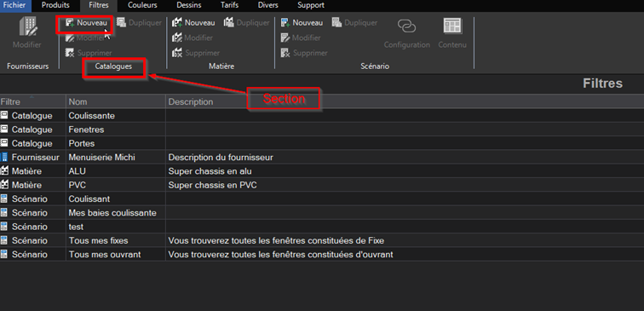Image resolution: width=644 pixels, height=311 pixels.
Task: Click Scénario icon for Mes baies coulissante
Action: [x=4, y=213]
